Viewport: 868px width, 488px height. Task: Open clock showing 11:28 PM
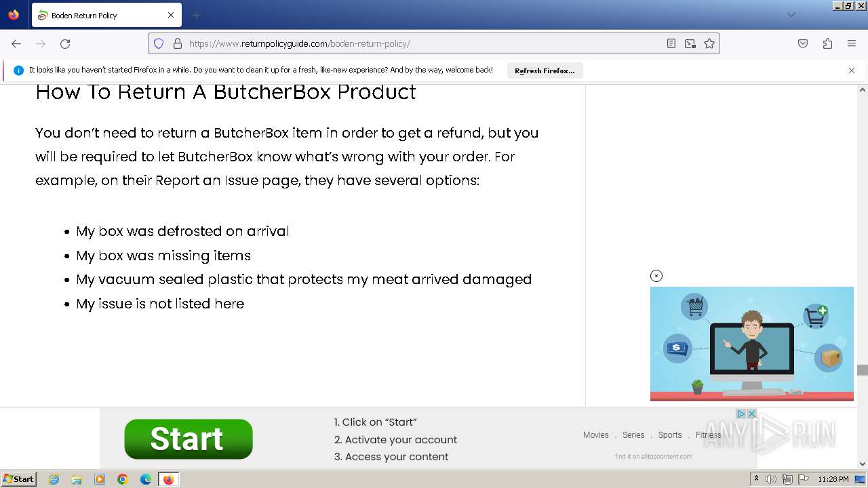pos(833,479)
